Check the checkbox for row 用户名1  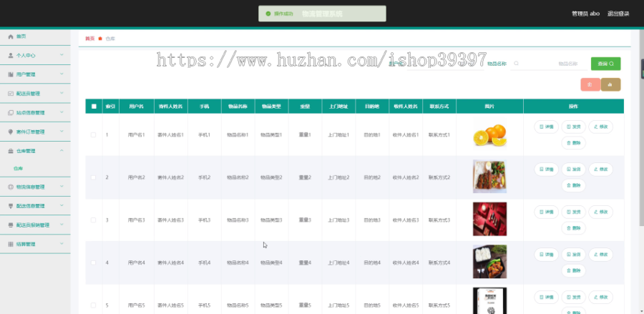(x=93, y=134)
